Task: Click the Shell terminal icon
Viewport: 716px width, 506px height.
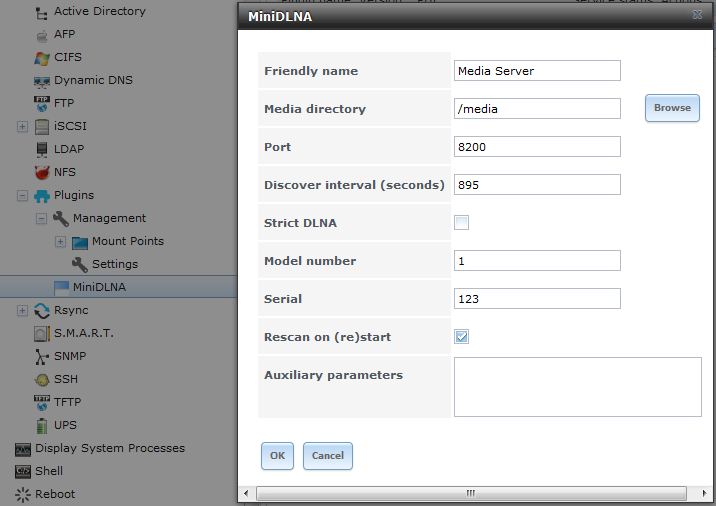Action: [22, 471]
